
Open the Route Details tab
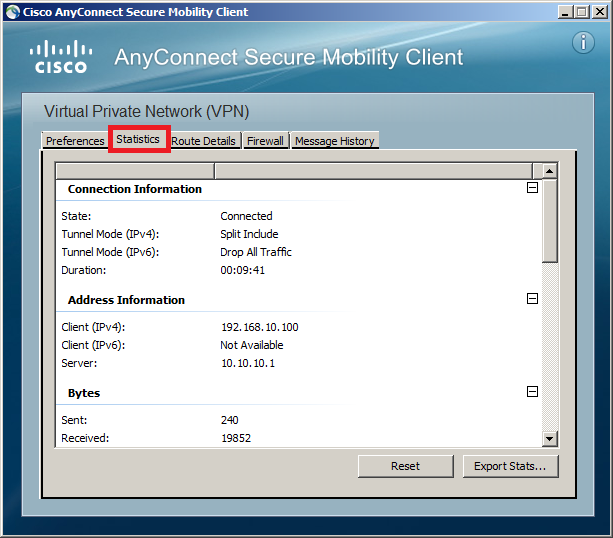[203, 141]
